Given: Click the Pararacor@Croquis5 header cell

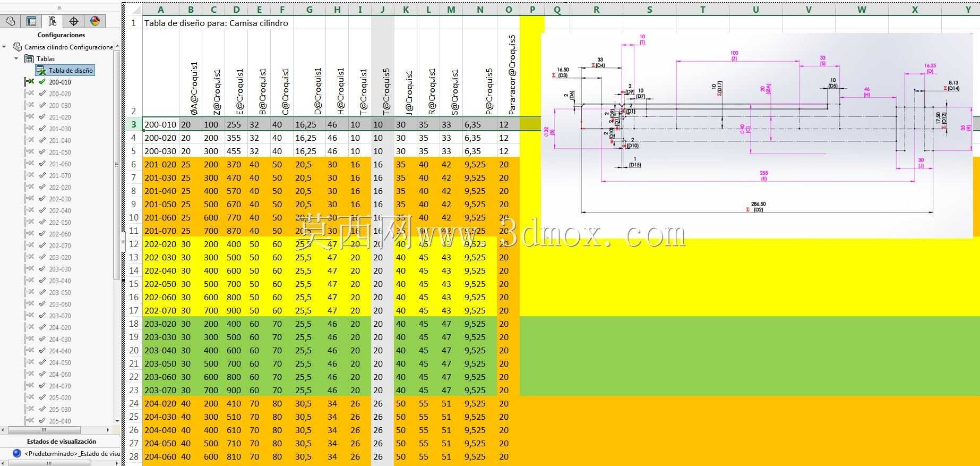Looking at the screenshot, I should [509, 73].
